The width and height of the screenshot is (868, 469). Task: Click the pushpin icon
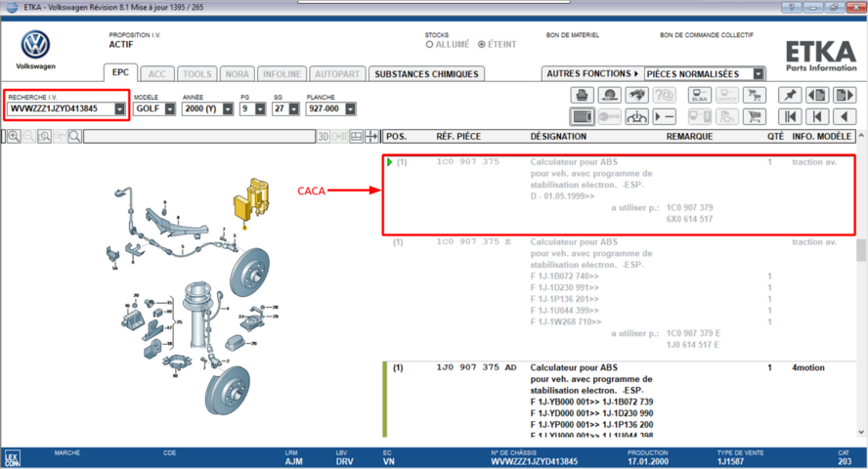coord(790,95)
